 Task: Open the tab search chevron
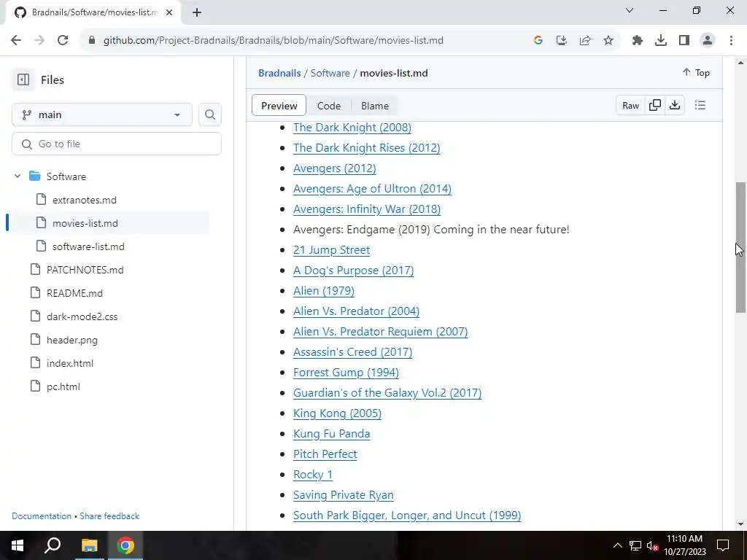pos(630,10)
